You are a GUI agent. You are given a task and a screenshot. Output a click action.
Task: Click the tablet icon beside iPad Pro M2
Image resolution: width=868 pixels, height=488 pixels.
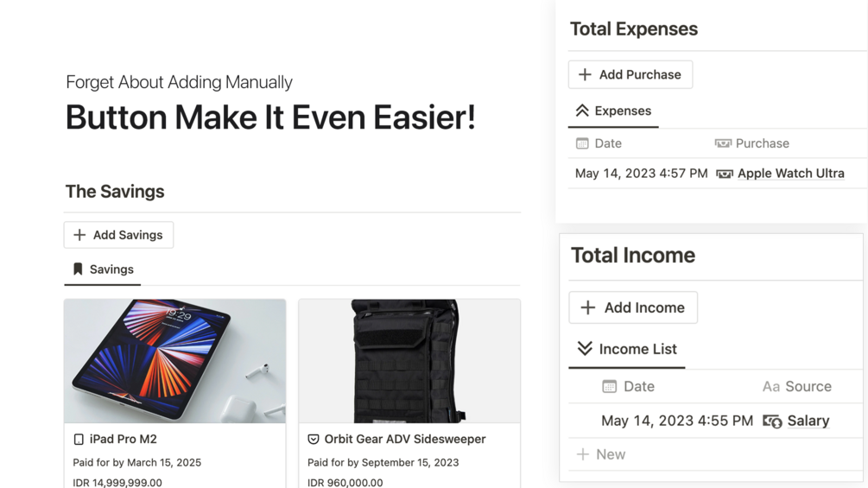(79, 440)
